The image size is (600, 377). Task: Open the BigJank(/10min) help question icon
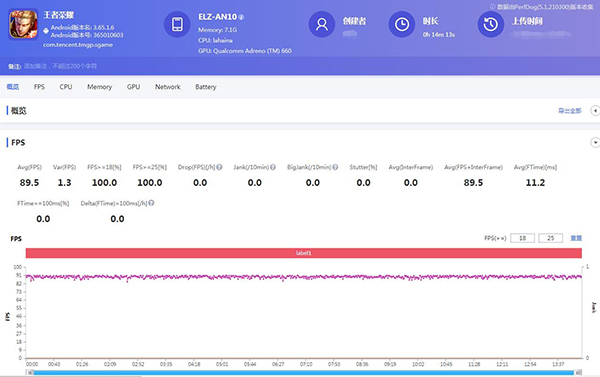tap(335, 167)
